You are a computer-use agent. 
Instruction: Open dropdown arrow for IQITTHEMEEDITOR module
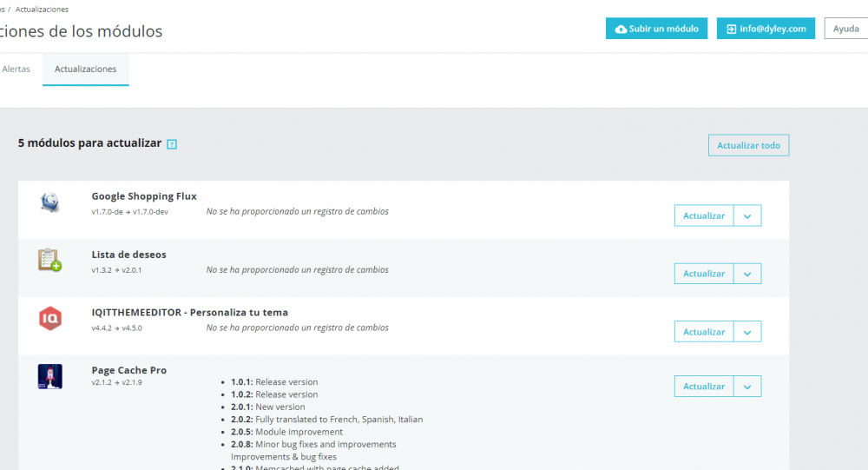point(747,332)
